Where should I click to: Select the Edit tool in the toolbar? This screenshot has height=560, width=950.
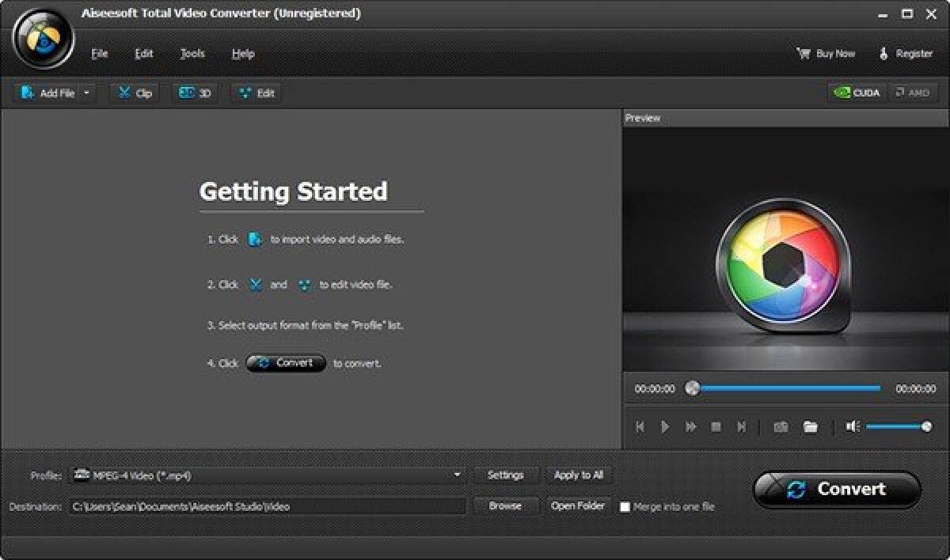(x=255, y=93)
